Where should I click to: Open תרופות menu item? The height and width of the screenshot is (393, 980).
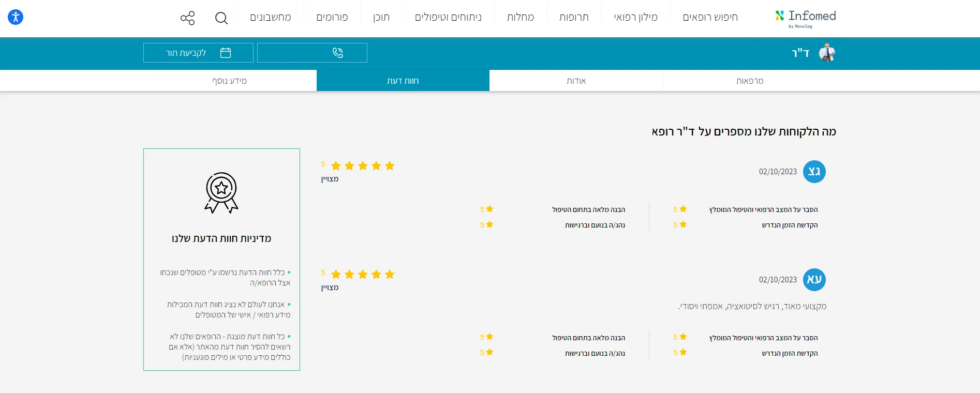click(x=574, y=18)
